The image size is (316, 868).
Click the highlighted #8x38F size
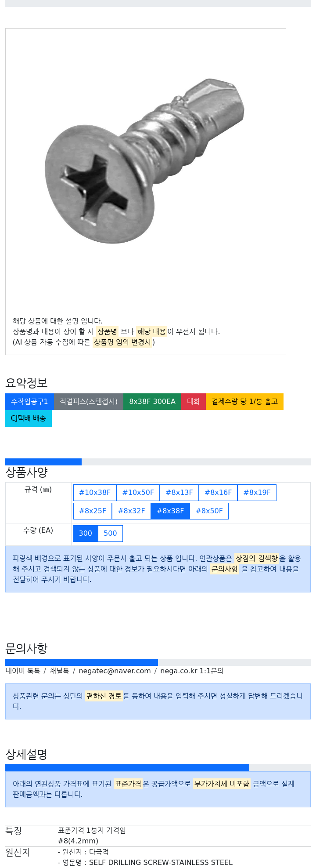pyautogui.click(x=170, y=511)
